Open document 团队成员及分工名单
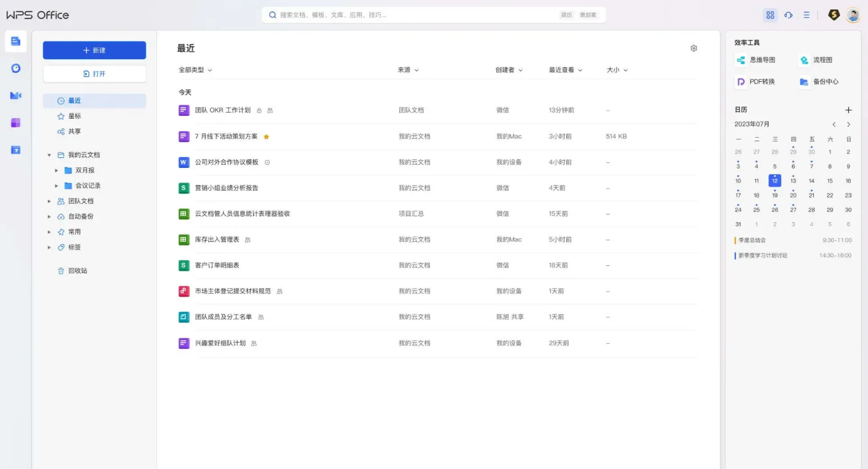 coord(223,317)
